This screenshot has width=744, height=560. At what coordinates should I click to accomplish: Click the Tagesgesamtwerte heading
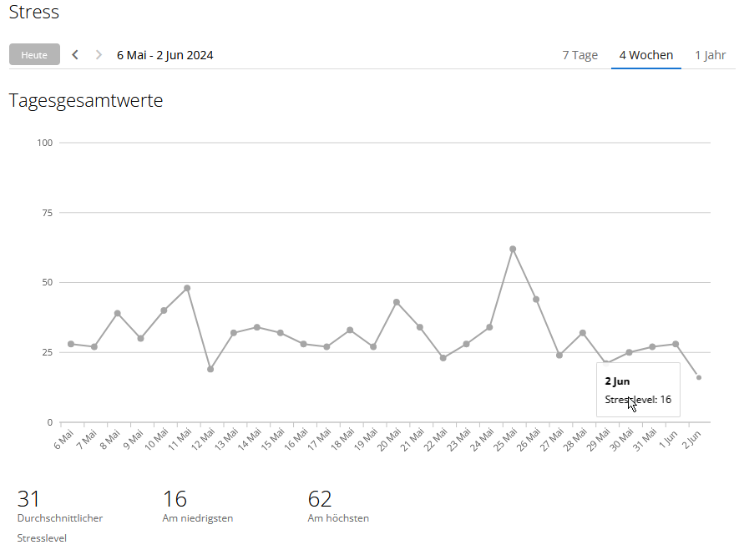coord(86,100)
